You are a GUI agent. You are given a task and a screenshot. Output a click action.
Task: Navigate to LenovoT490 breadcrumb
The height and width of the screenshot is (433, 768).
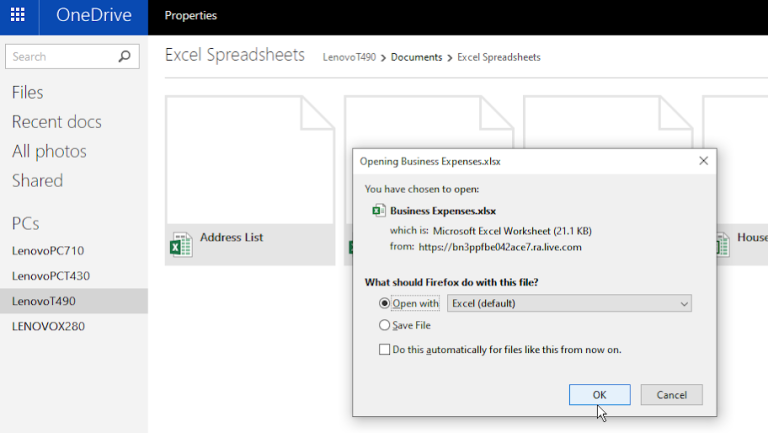tap(349, 57)
